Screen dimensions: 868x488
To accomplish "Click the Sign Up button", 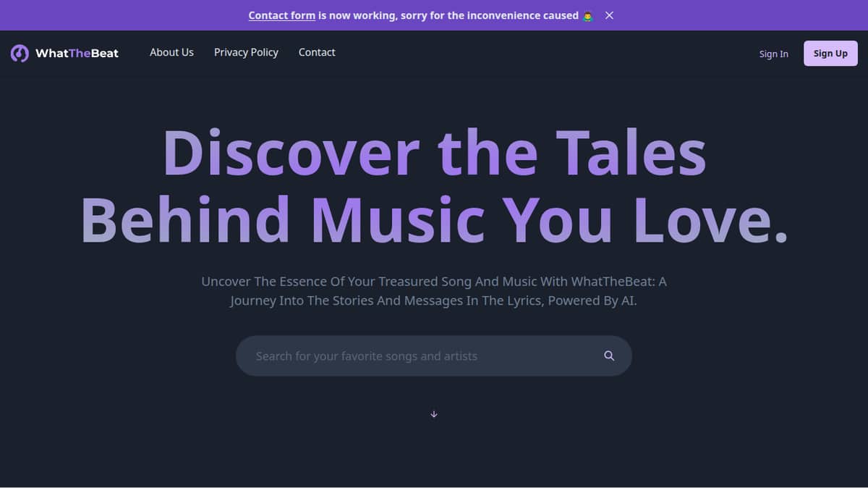I will coord(830,54).
